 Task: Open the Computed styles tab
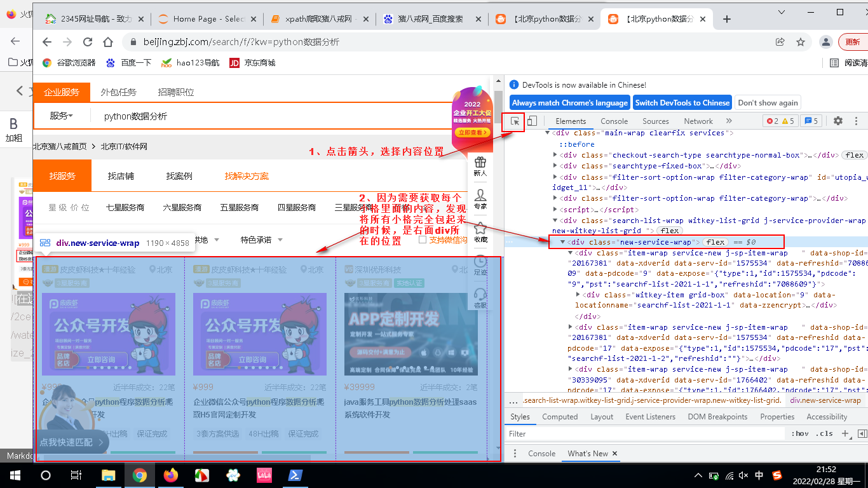[560, 417]
